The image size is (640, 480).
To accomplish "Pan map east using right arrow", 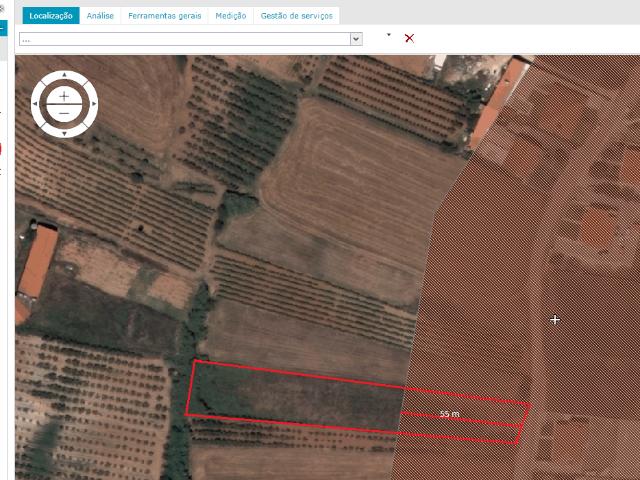I will 92,104.
